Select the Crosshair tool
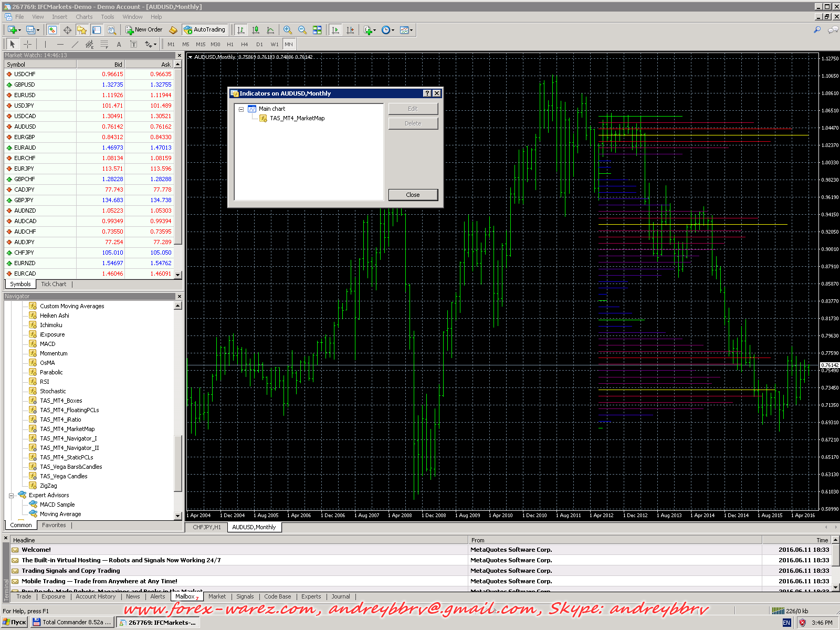Screen dimensions: 840x630 point(28,45)
